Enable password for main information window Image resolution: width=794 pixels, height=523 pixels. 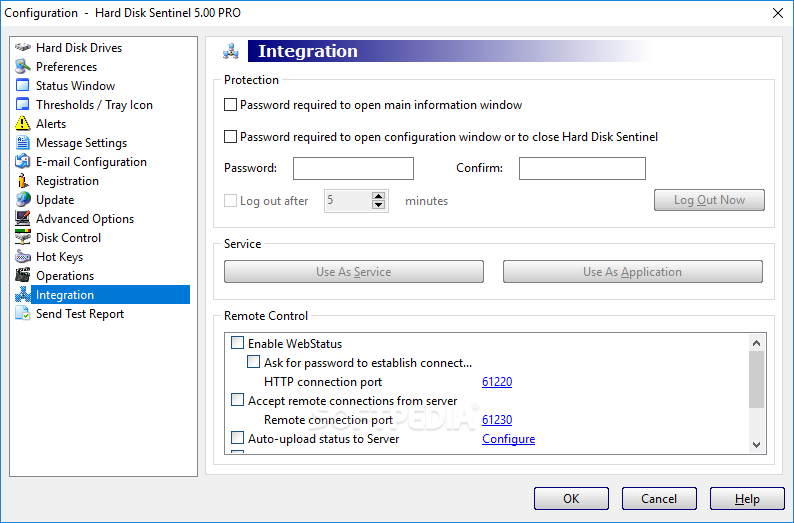pos(230,105)
